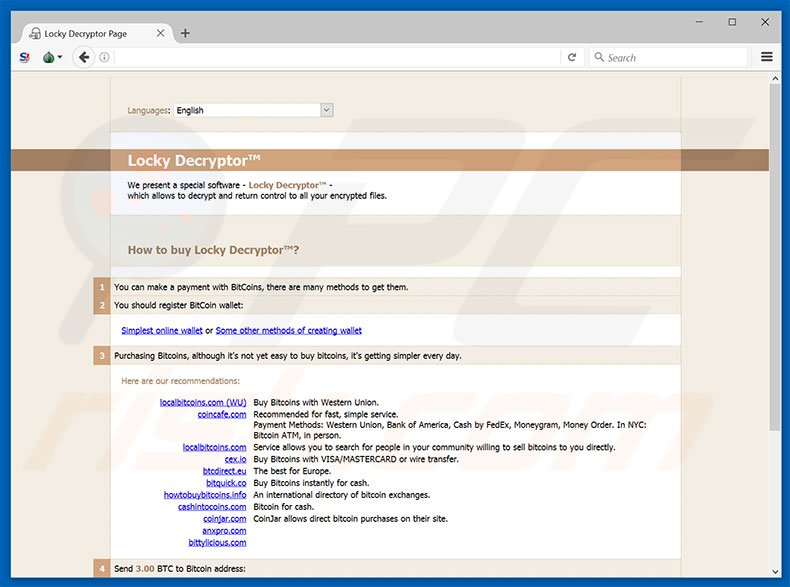
Task: Expand the Languages dropdown set to English
Action: pyautogui.click(x=253, y=110)
